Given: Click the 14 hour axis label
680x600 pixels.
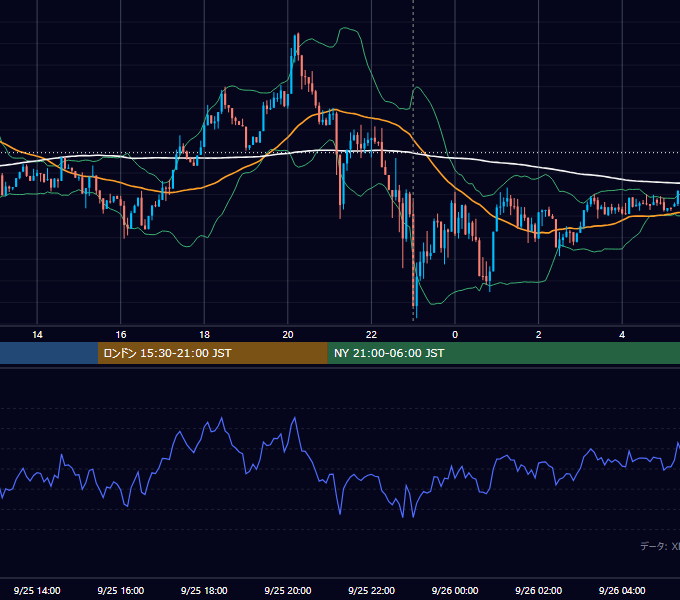Looking at the screenshot, I should (37, 335).
